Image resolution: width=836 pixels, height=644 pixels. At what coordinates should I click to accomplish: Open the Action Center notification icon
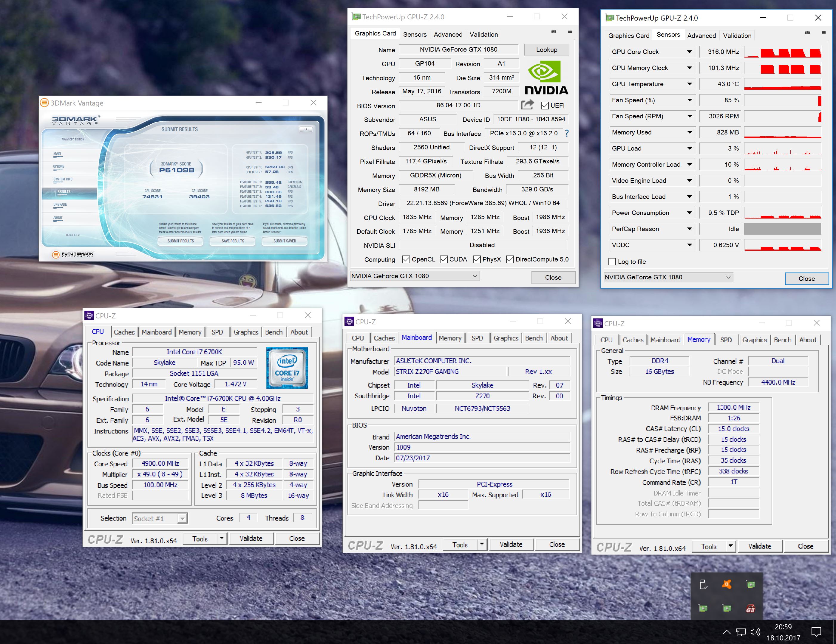tap(816, 632)
